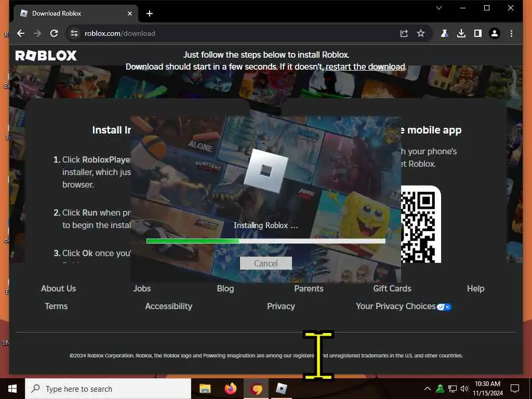Open the Chrome downloads icon
Viewport: 532px width, 399px height.
tap(461, 33)
